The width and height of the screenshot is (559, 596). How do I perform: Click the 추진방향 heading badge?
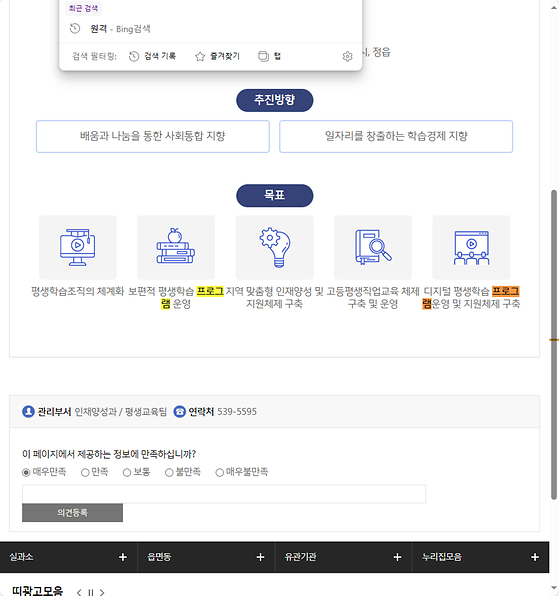(x=275, y=100)
